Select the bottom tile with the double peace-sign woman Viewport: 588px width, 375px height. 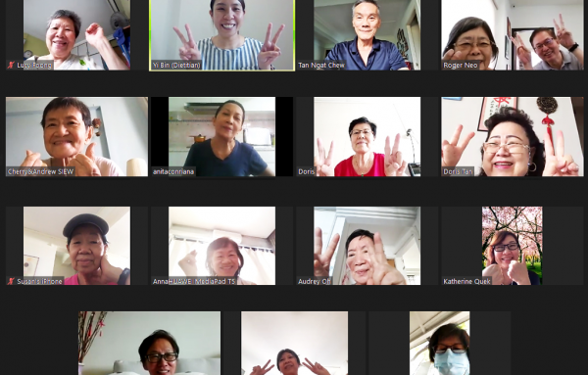coord(294,343)
